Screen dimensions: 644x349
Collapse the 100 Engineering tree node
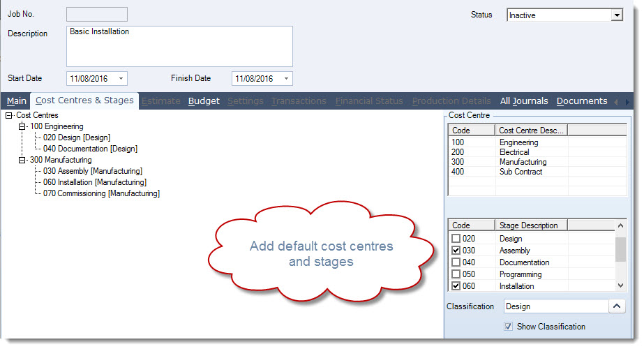[22, 126]
